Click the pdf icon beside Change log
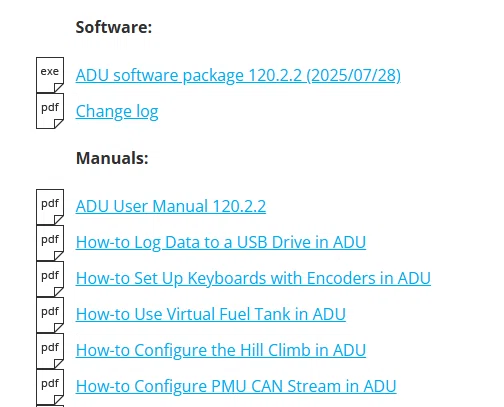504x407 pixels. pyautogui.click(x=50, y=111)
